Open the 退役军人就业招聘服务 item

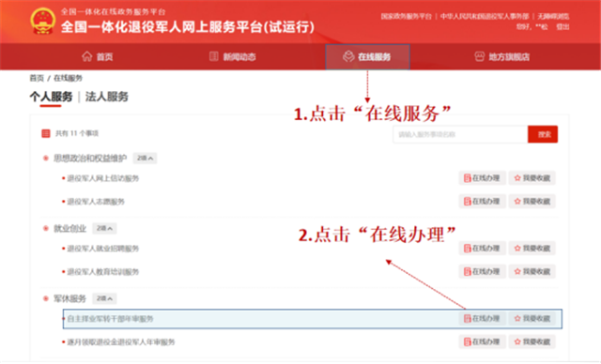click(102, 249)
